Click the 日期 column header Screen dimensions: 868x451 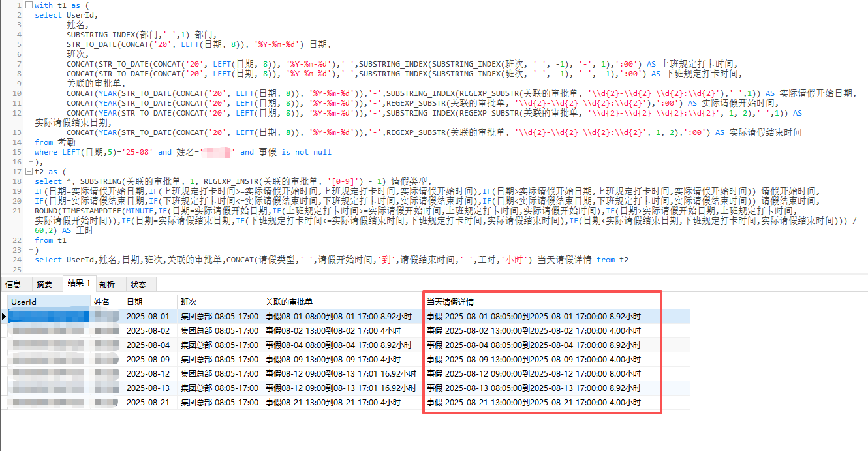[x=149, y=302]
